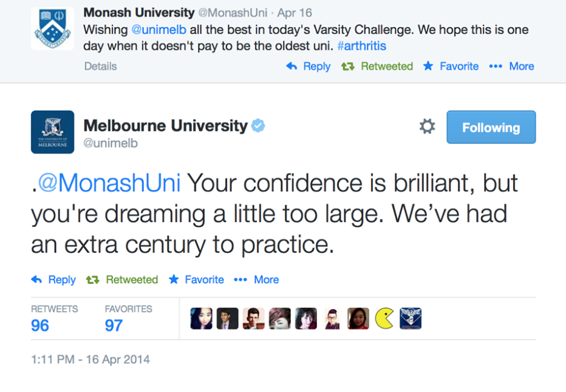Undo retweet on Monash University tweet
The height and width of the screenshot is (392, 566).
pos(377,66)
